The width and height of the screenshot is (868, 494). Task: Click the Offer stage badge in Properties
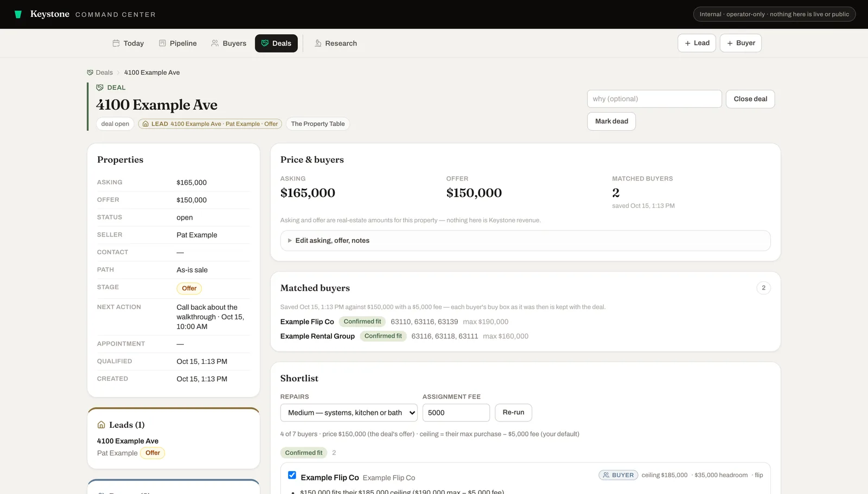coord(189,288)
